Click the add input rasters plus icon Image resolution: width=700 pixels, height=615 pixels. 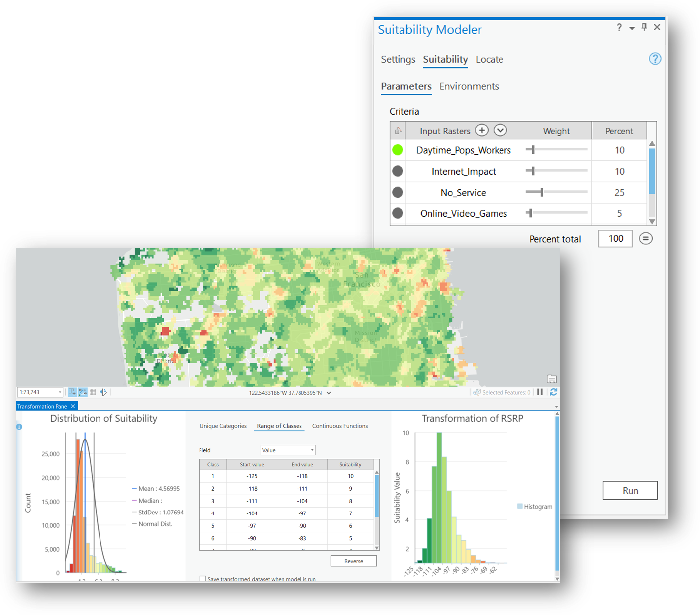point(482,130)
